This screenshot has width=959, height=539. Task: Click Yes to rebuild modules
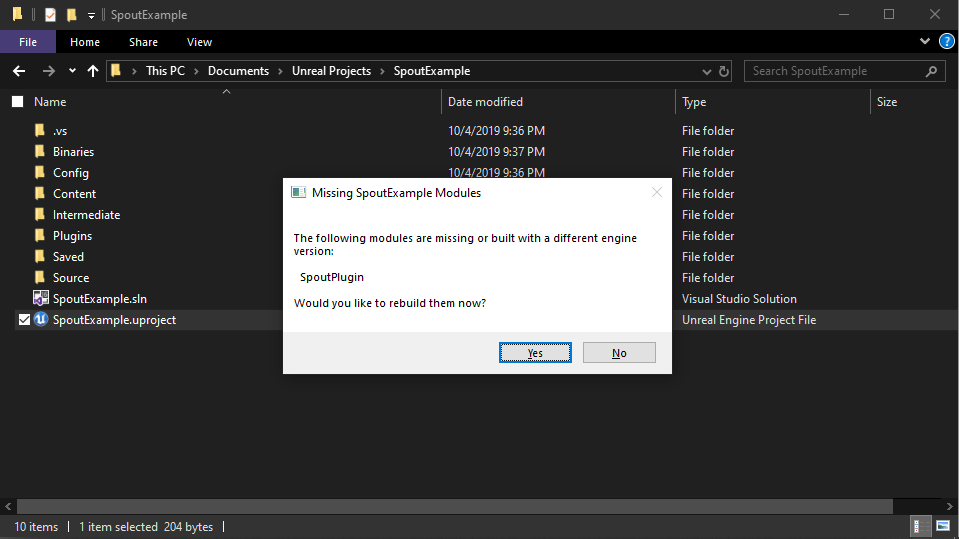535,352
